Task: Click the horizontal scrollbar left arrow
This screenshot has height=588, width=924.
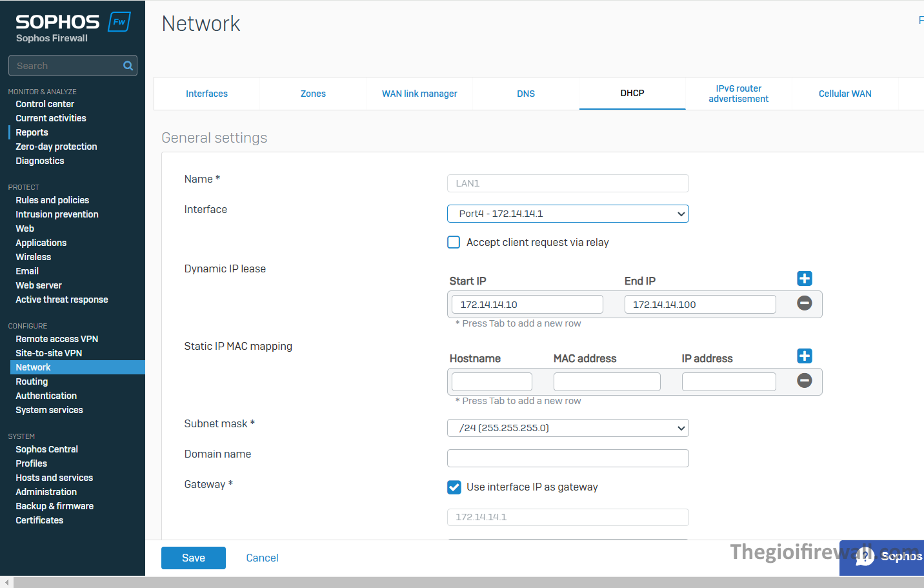Action: 6,582
